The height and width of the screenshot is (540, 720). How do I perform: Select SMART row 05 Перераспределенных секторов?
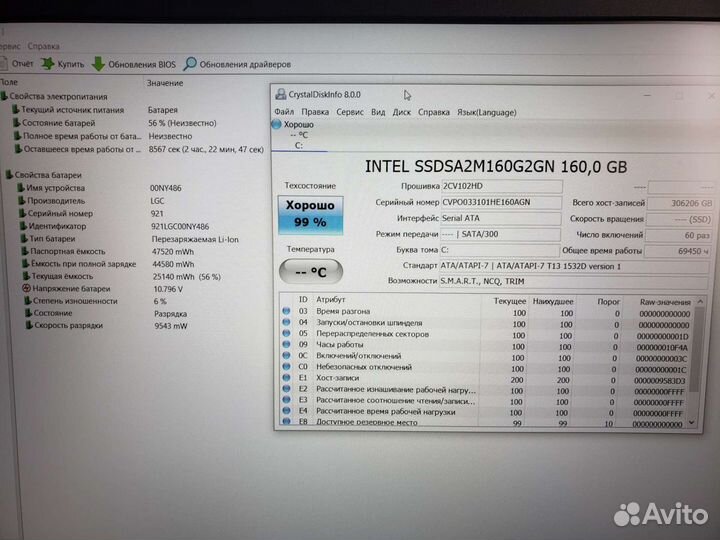pyautogui.click(x=486, y=334)
